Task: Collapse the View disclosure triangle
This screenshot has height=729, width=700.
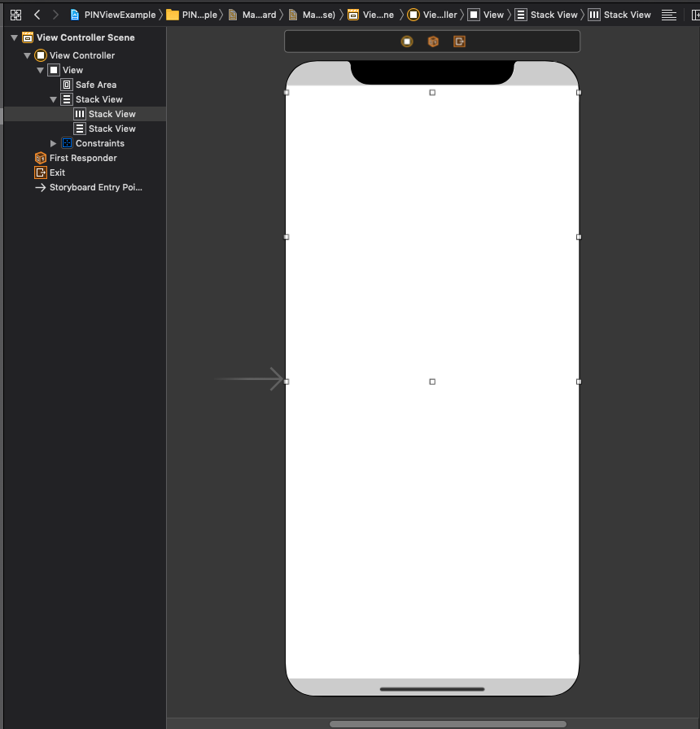Action: pos(41,70)
